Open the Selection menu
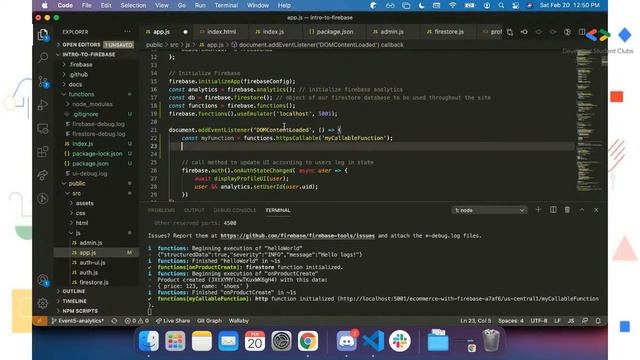The width and height of the screenshot is (640, 360). point(133,5)
